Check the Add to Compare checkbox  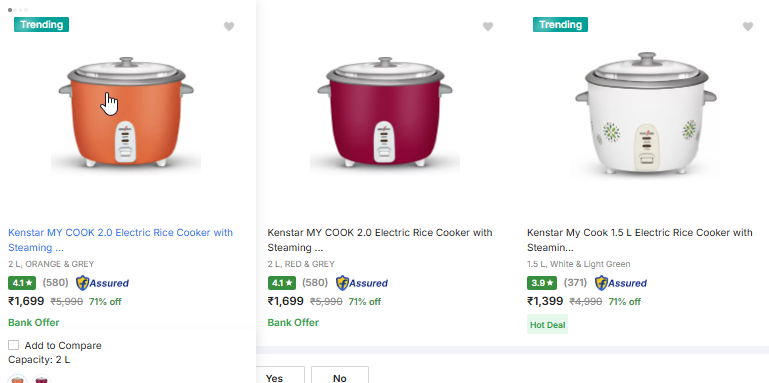click(x=14, y=345)
